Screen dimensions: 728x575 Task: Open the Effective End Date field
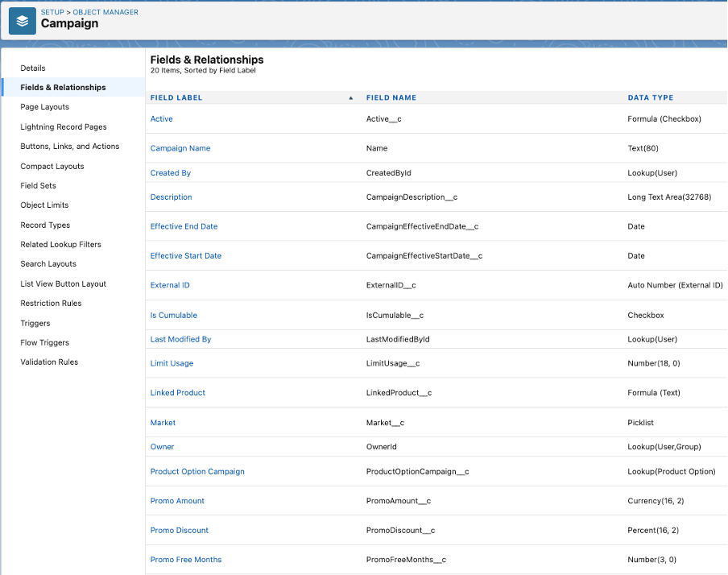click(184, 226)
